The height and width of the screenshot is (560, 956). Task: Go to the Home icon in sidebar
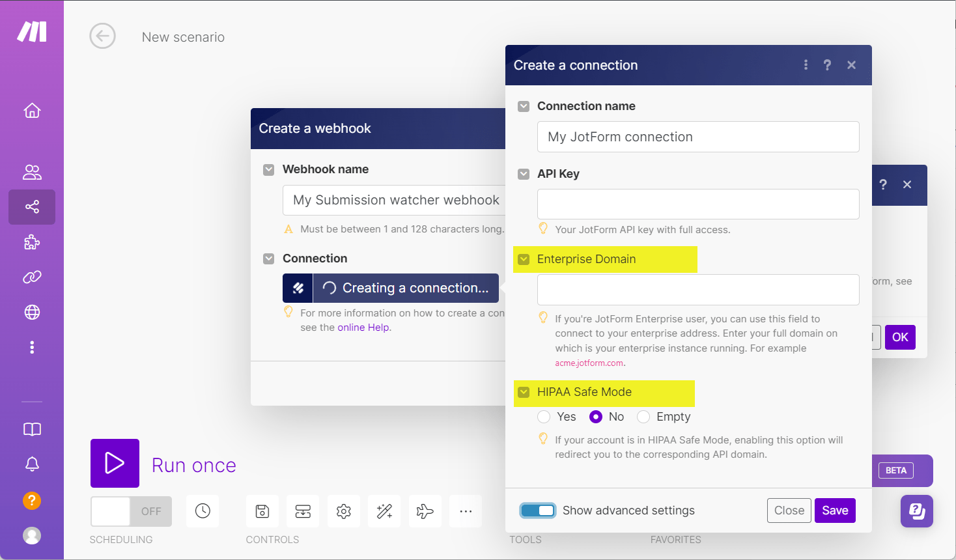point(32,111)
